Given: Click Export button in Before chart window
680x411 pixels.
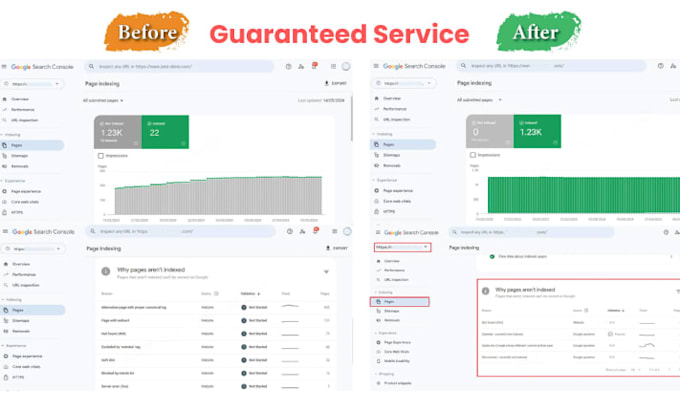Looking at the screenshot, I should coord(335,83).
